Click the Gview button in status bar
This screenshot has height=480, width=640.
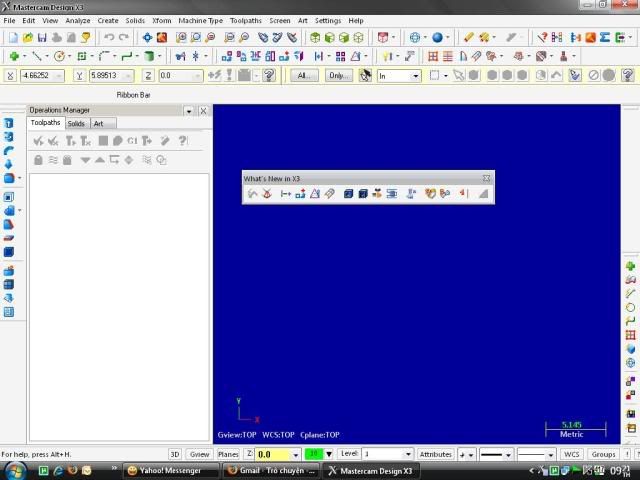coord(199,454)
